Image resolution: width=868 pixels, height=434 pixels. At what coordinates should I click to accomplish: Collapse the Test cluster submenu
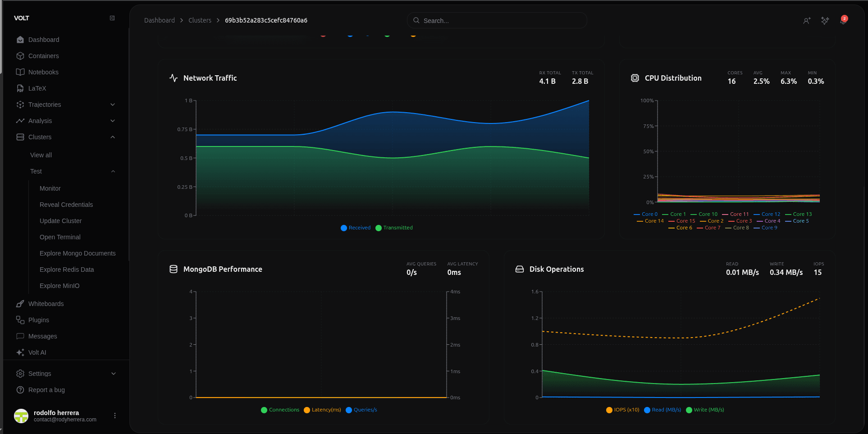(113, 171)
